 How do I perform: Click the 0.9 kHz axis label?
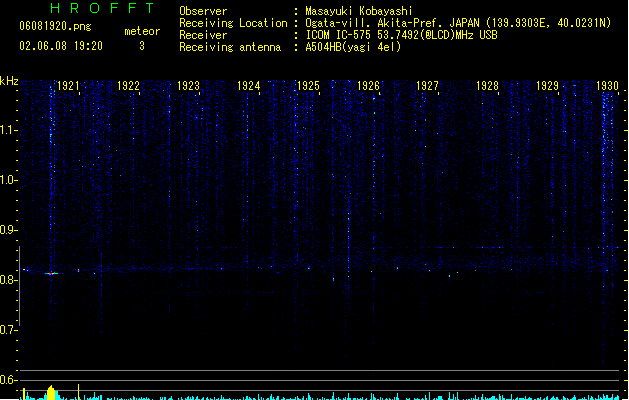coord(8,230)
